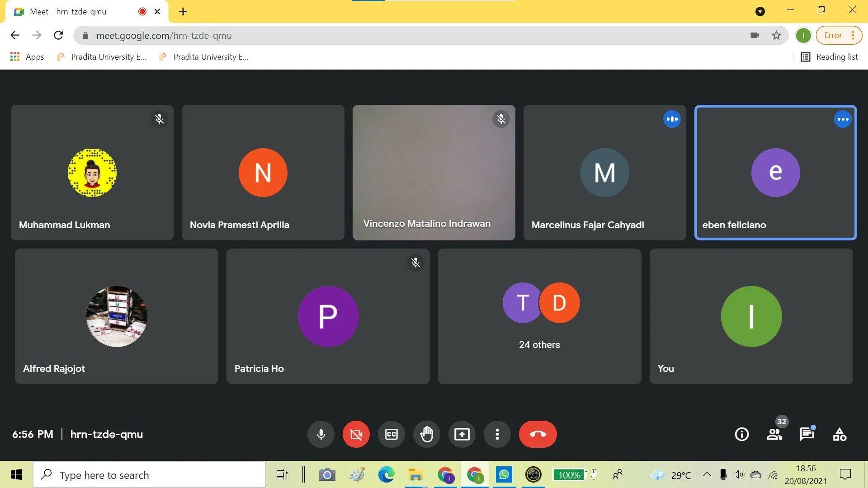Open more options three-dot menu
868x488 pixels.
[x=497, y=434]
